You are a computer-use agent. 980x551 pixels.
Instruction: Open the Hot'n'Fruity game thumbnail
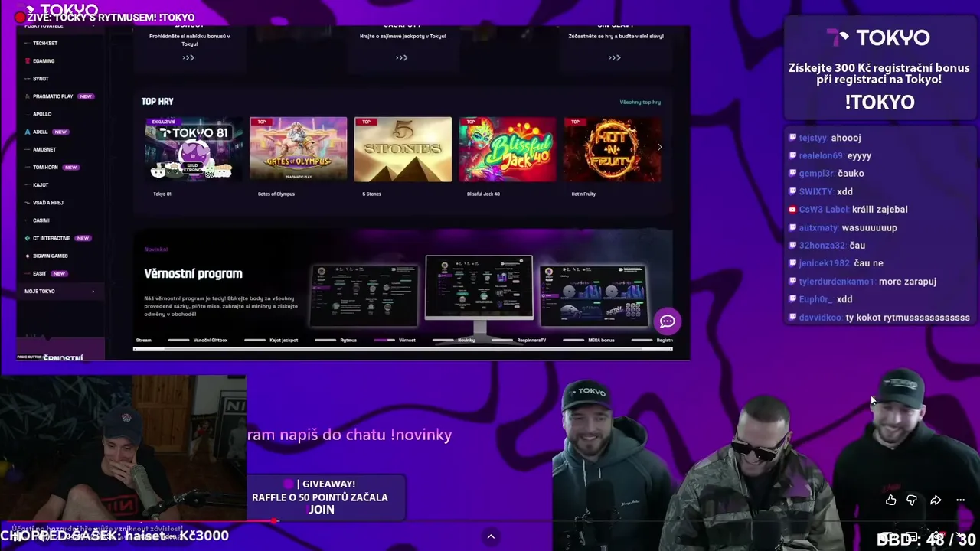(x=612, y=149)
